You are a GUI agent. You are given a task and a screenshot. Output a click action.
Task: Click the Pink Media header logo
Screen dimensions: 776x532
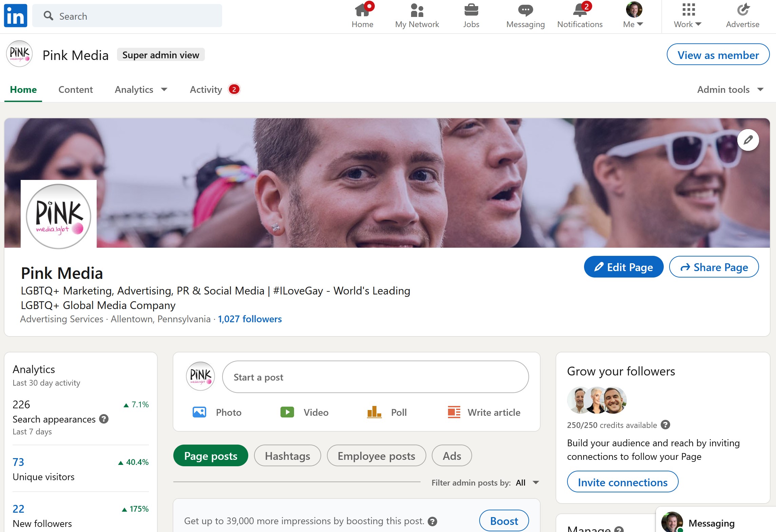(x=19, y=54)
